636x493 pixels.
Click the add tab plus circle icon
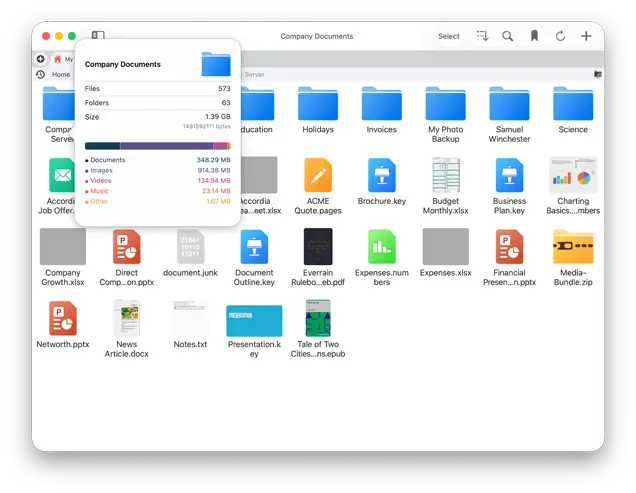(x=41, y=59)
